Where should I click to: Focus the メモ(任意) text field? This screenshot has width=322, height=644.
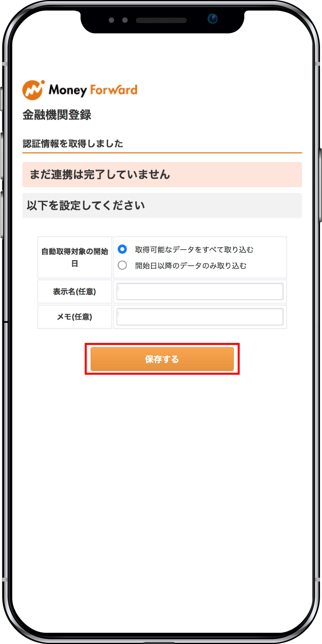click(200, 317)
